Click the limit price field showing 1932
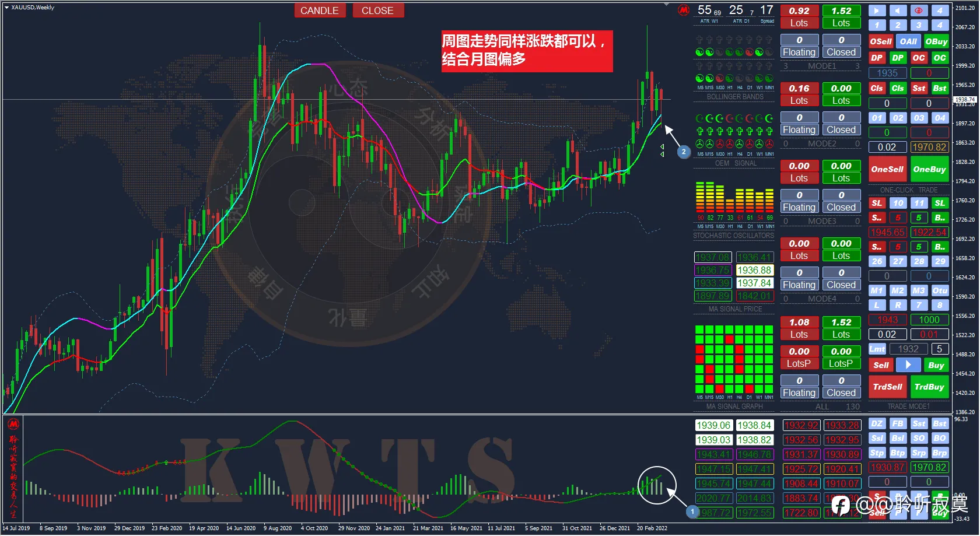 click(908, 349)
